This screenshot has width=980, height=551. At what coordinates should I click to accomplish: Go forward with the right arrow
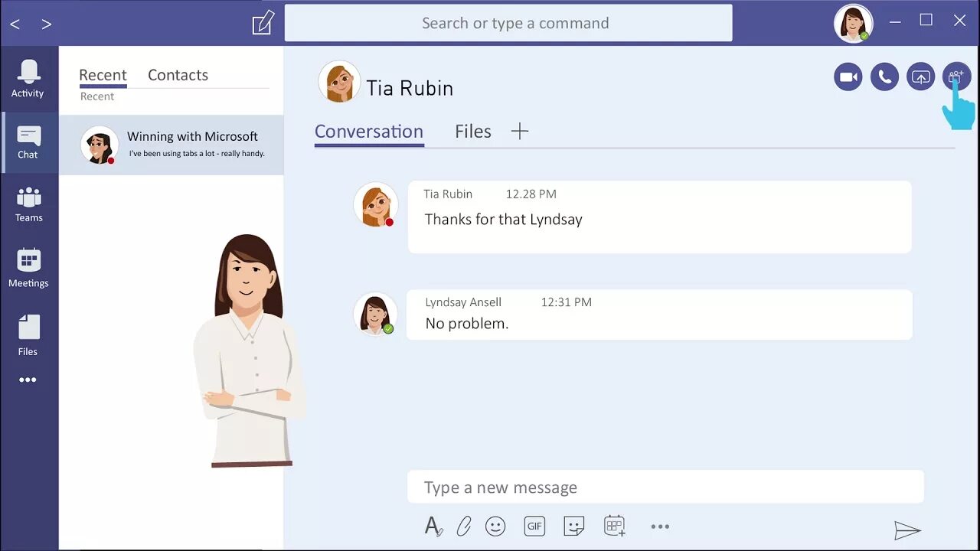47,24
